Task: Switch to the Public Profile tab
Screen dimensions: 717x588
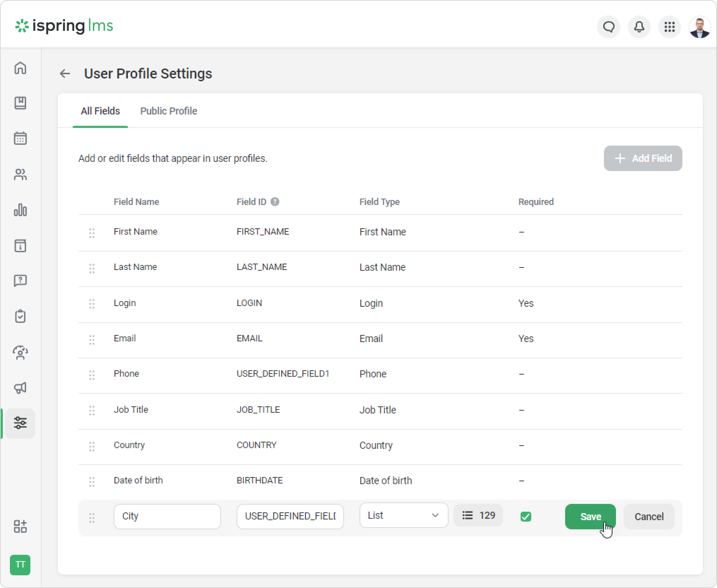Action: click(x=168, y=111)
